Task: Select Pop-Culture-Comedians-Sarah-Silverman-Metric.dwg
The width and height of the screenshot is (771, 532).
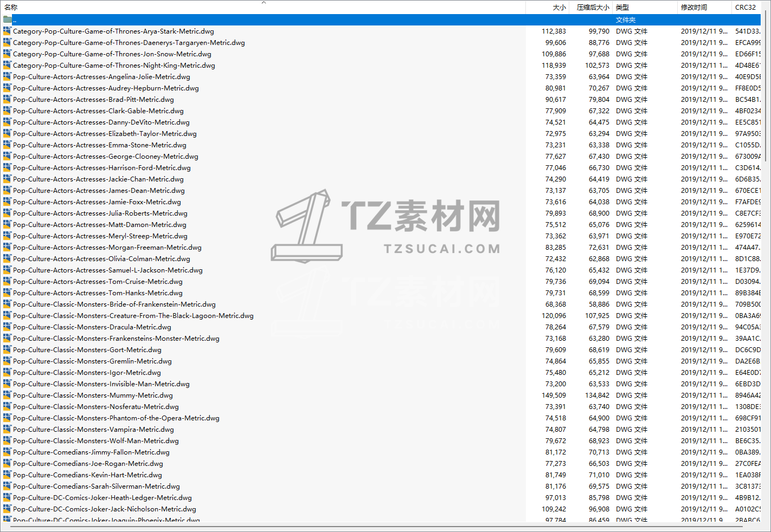Action: [97, 486]
